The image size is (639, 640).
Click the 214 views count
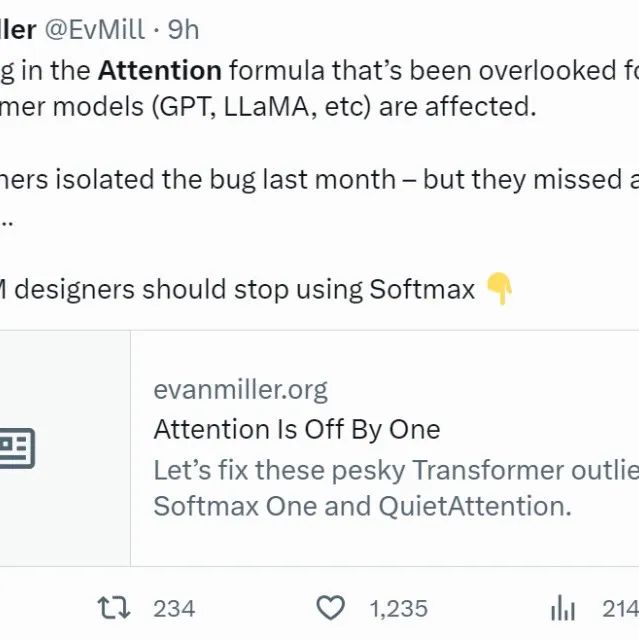click(619, 608)
